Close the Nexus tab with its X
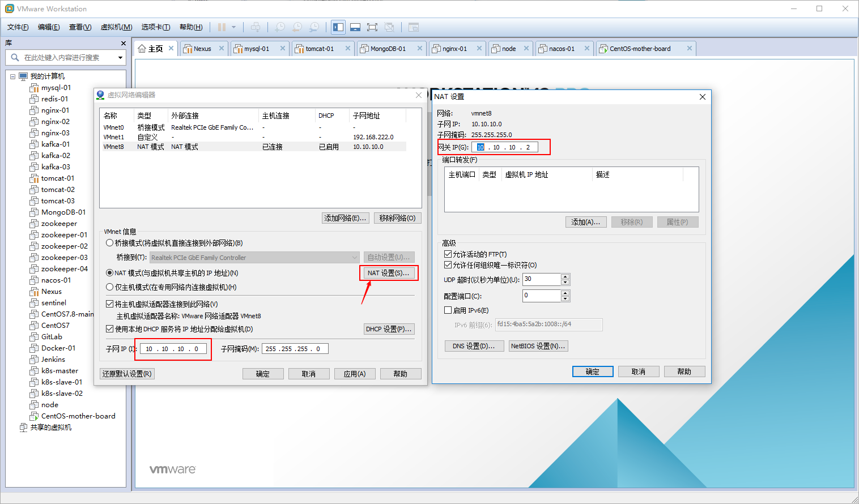 coord(222,48)
